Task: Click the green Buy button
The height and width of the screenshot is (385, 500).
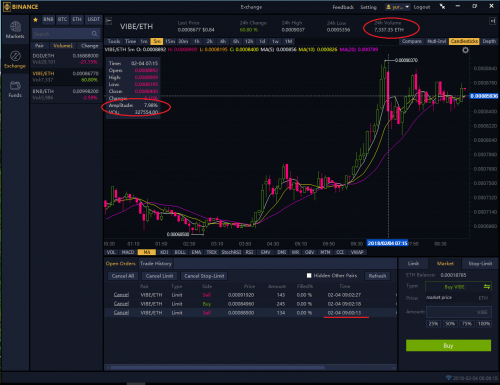Action: (448, 345)
